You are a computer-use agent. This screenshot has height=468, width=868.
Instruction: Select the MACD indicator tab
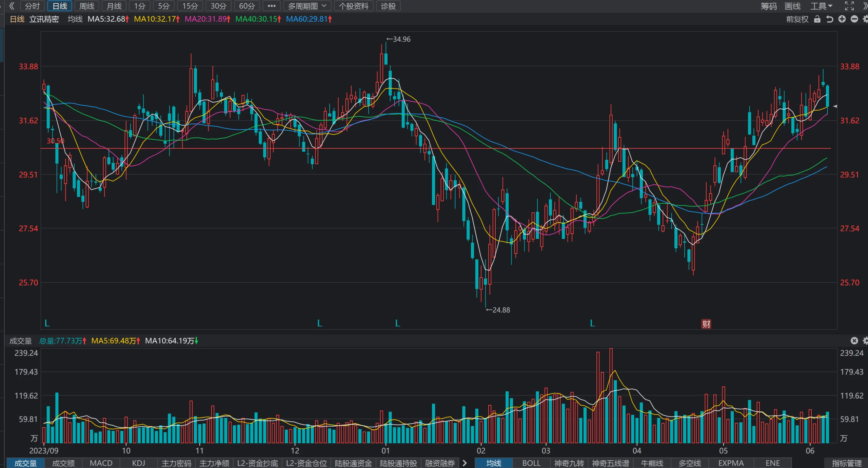pyautogui.click(x=101, y=463)
